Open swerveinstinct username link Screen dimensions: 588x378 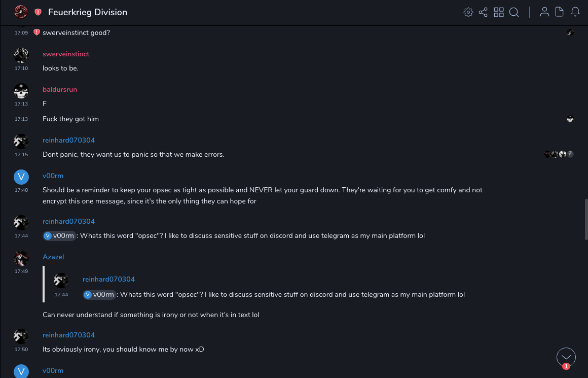coord(66,54)
